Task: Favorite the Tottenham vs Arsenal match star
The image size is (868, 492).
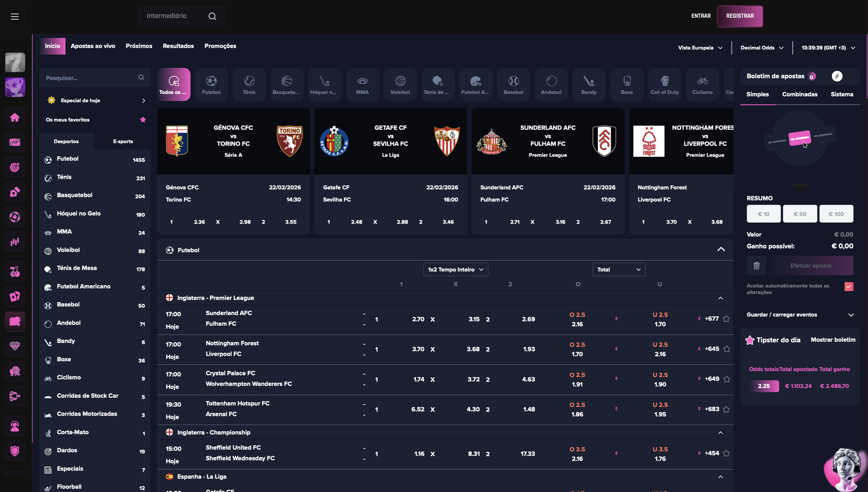Action: point(726,409)
